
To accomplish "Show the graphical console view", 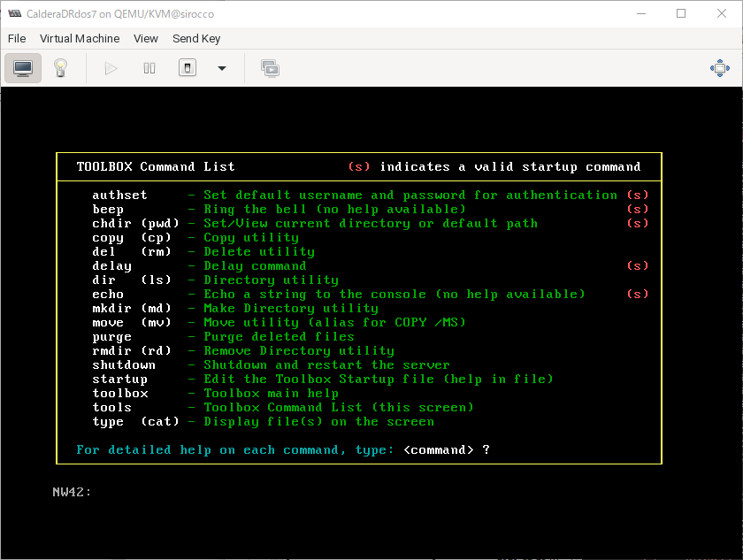I will (23, 68).
